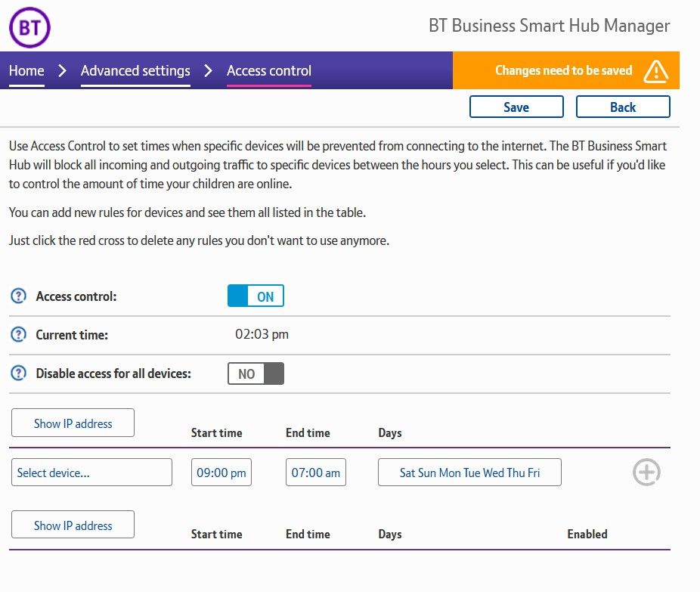Click the chevron after Home breadcrumb
700x592 pixels.
pos(60,70)
